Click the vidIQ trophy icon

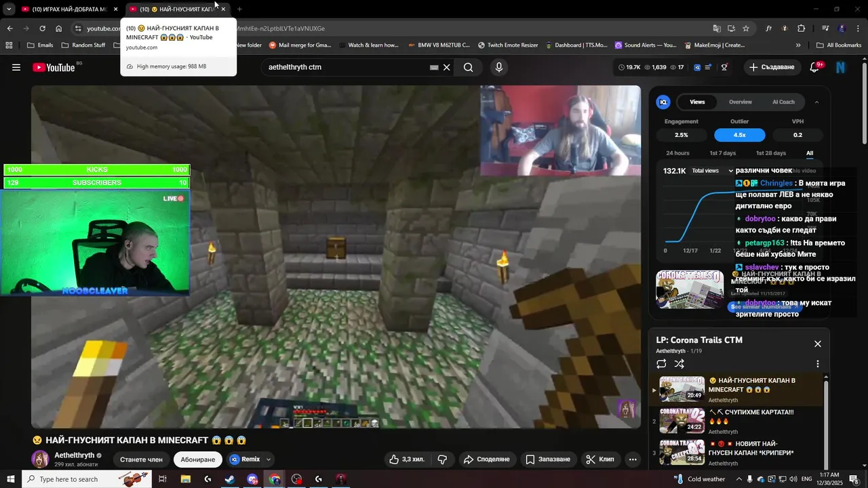pos(724,67)
